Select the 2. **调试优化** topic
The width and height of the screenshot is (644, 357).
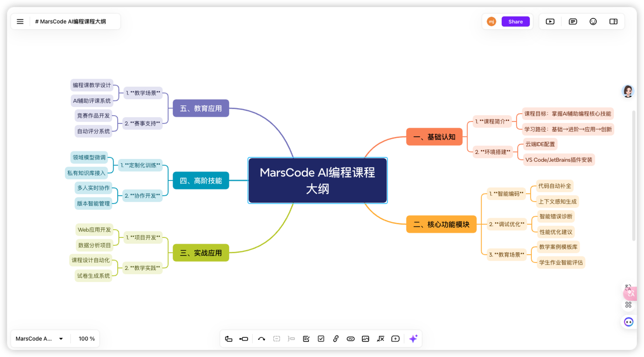point(507,224)
